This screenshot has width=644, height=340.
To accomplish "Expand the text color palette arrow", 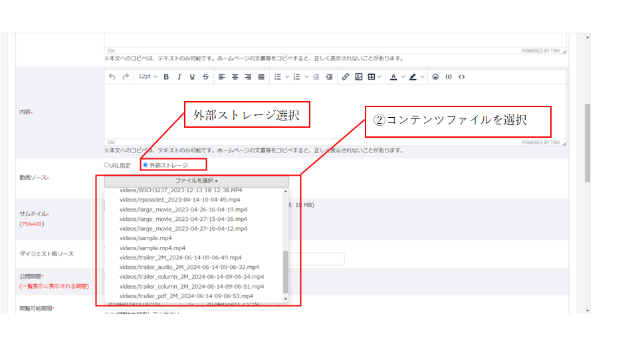I will (403, 77).
